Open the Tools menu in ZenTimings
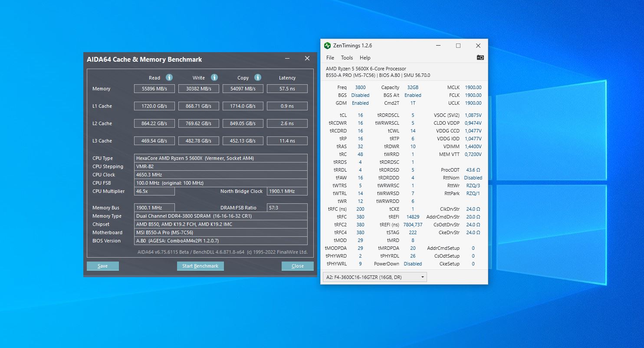The height and width of the screenshot is (348, 644). tap(347, 58)
